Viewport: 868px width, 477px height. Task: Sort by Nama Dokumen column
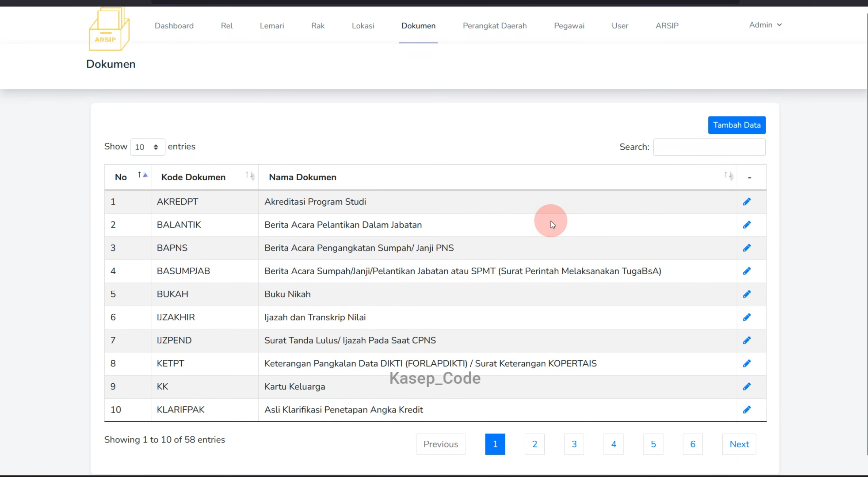pyautogui.click(x=498, y=177)
